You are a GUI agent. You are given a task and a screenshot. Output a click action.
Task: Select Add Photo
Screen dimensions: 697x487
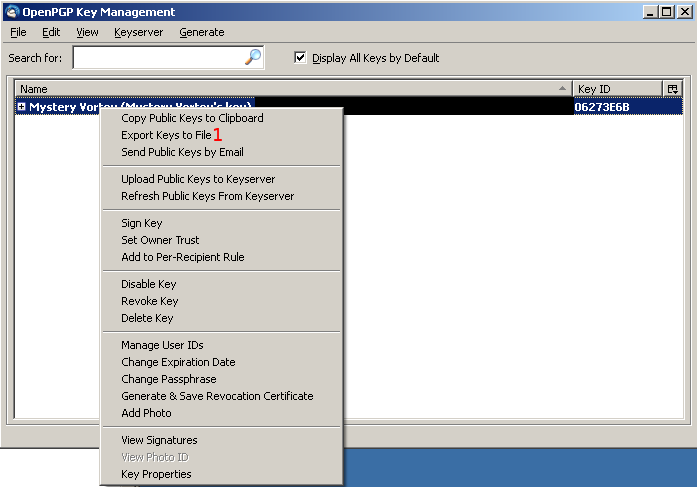[x=221, y=413]
